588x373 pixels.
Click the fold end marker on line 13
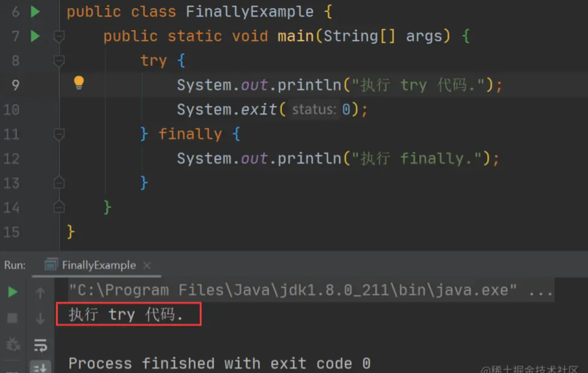click(x=59, y=183)
